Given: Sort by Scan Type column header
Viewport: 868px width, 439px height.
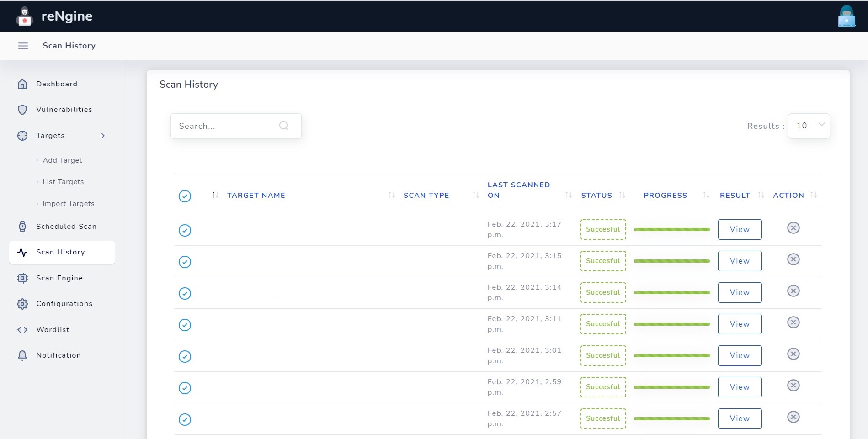Looking at the screenshot, I should [426, 195].
